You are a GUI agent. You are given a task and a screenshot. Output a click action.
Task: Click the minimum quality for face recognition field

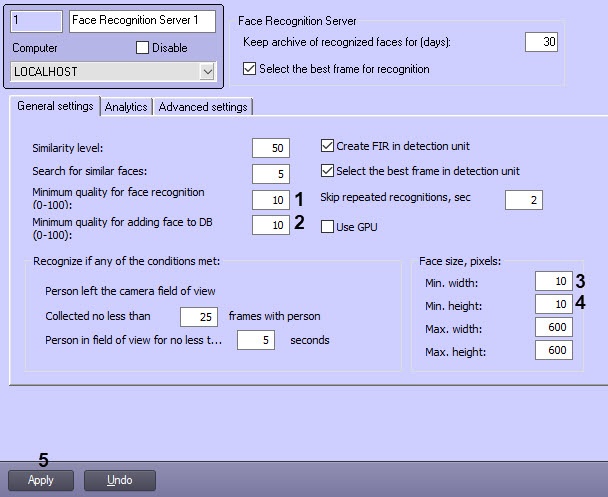[270, 199]
